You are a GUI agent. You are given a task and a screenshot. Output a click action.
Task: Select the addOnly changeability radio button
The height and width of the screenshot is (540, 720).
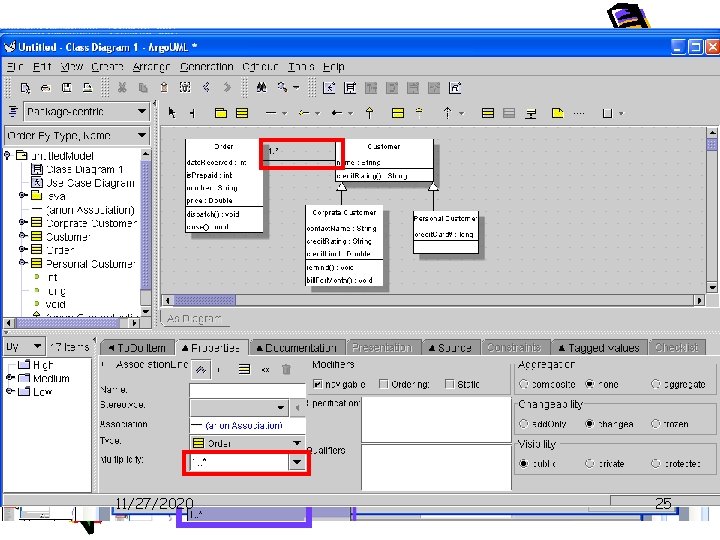(523, 424)
